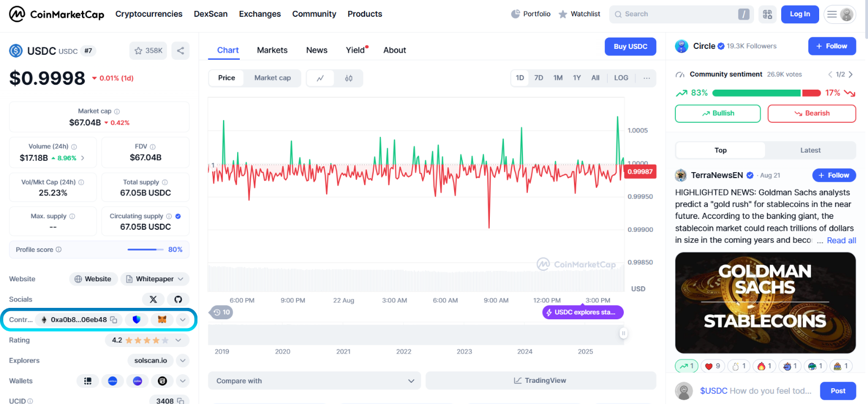Set chart range to 1M

558,78
